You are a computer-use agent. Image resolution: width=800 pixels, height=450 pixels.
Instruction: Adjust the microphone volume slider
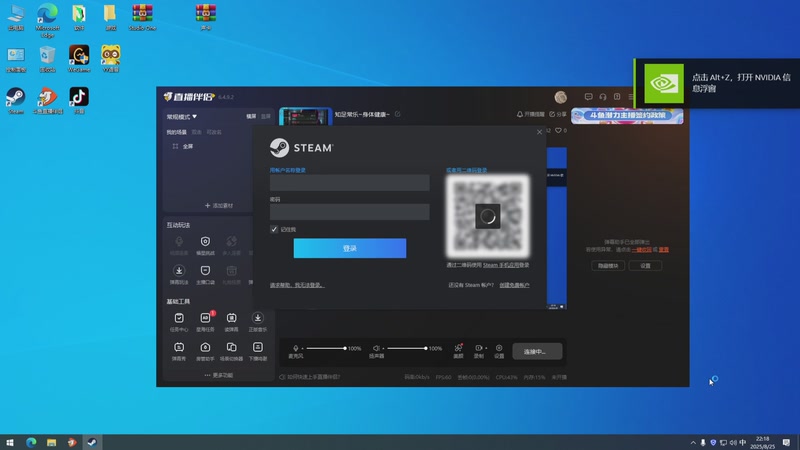coord(326,348)
